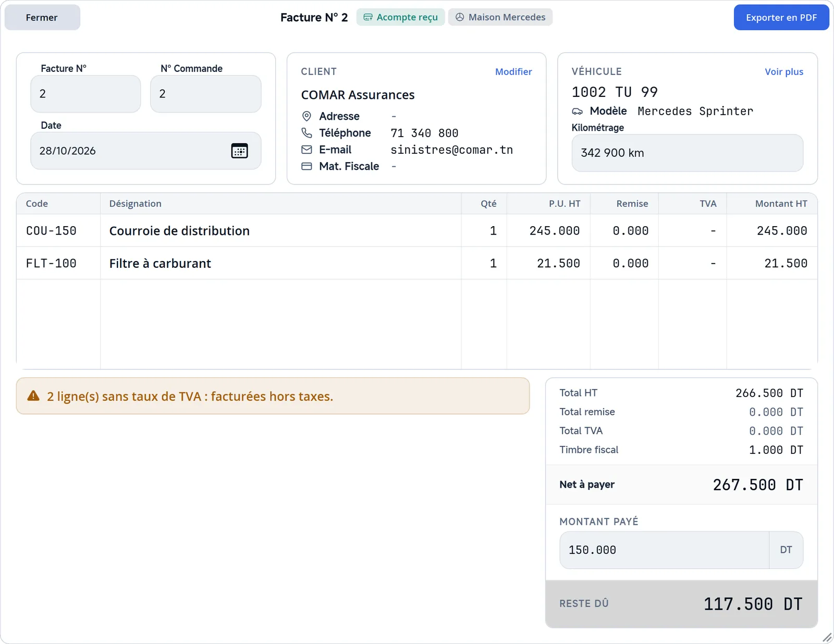Click the Mat. Fiscale card icon
This screenshot has width=834, height=644.
coord(306,166)
